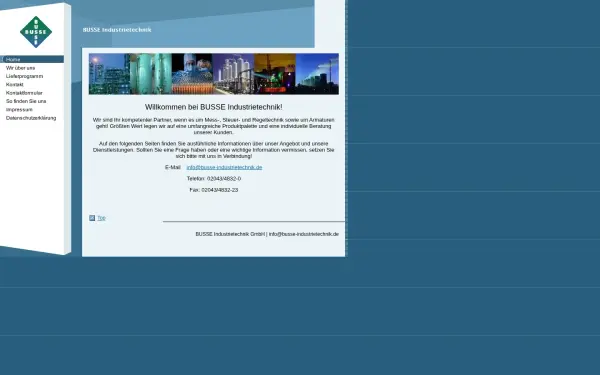Click the Fax number text
The width and height of the screenshot is (600, 375).
214,190
